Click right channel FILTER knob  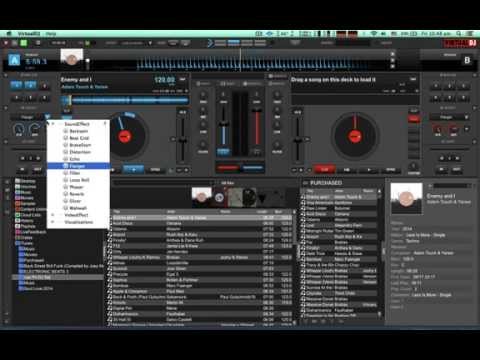[x=277, y=145]
